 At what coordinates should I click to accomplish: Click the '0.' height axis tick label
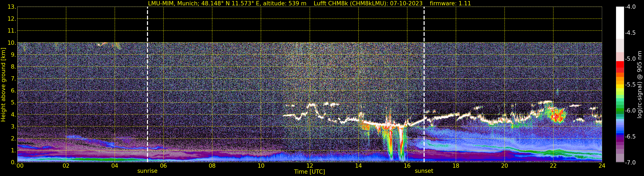pyautogui.click(x=13, y=162)
